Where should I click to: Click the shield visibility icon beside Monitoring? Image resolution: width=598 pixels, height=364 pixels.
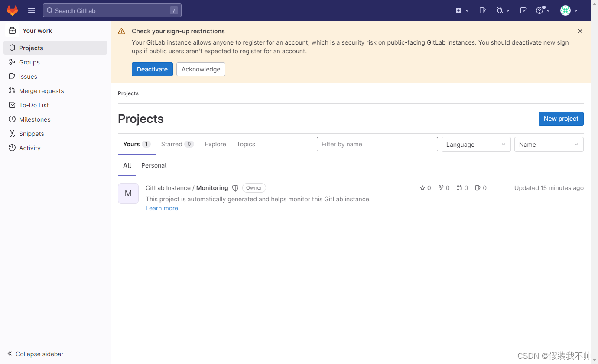[x=235, y=188]
